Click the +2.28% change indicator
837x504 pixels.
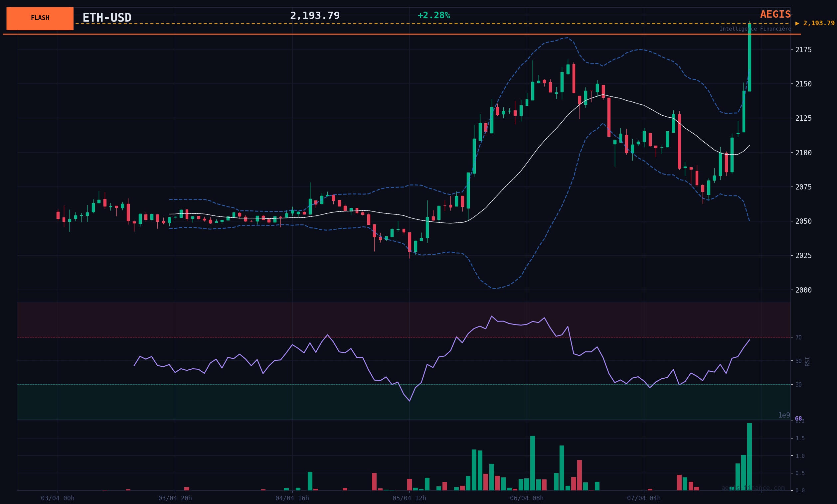[x=433, y=16]
